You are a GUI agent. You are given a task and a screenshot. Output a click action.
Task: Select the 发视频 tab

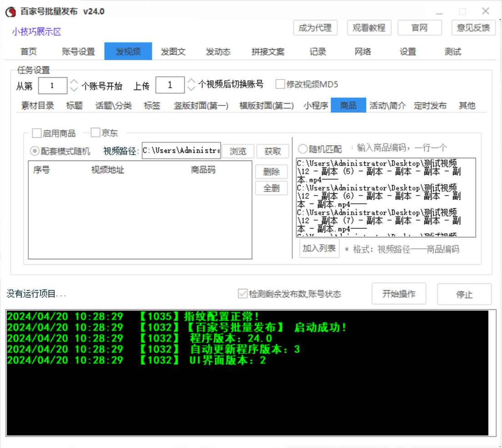click(128, 51)
